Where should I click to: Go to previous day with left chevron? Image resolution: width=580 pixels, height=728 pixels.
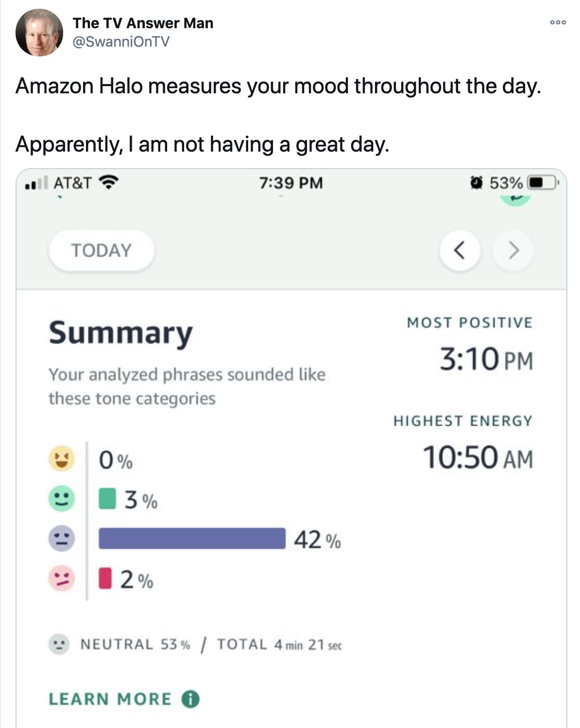click(460, 250)
